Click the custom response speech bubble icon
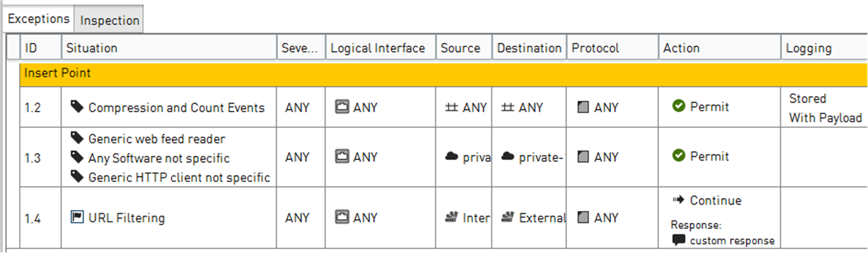Image resolution: width=868 pixels, height=253 pixels. (679, 240)
